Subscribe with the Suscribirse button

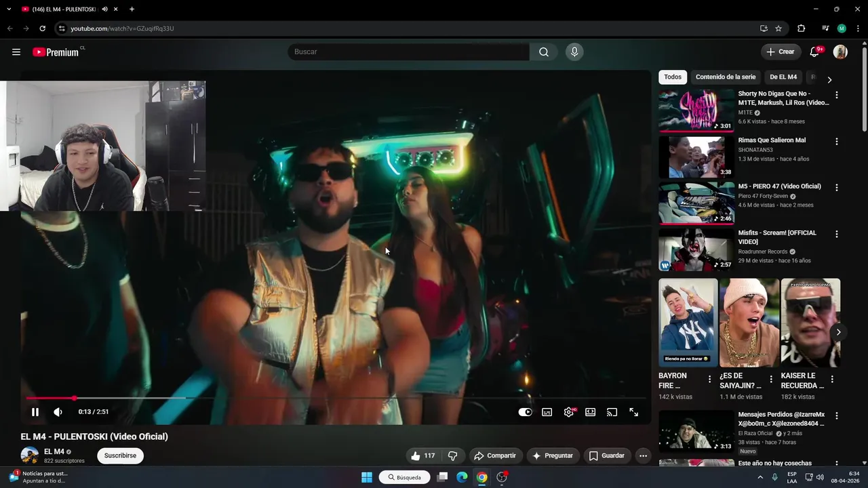[120, 455]
